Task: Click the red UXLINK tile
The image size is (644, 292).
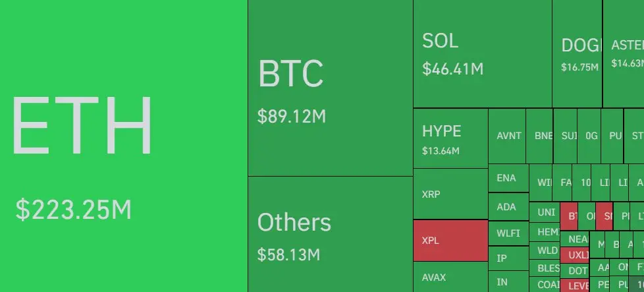Action: [575, 255]
